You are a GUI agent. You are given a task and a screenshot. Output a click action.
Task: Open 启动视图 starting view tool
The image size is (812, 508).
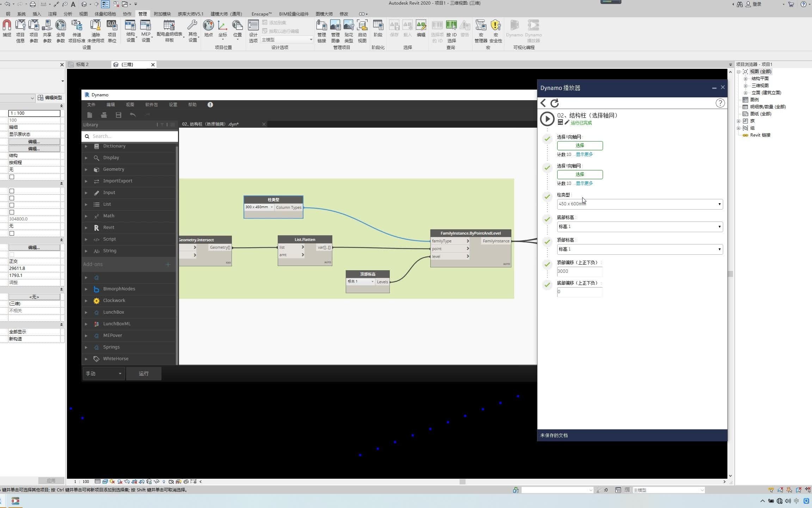click(x=362, y=31)
